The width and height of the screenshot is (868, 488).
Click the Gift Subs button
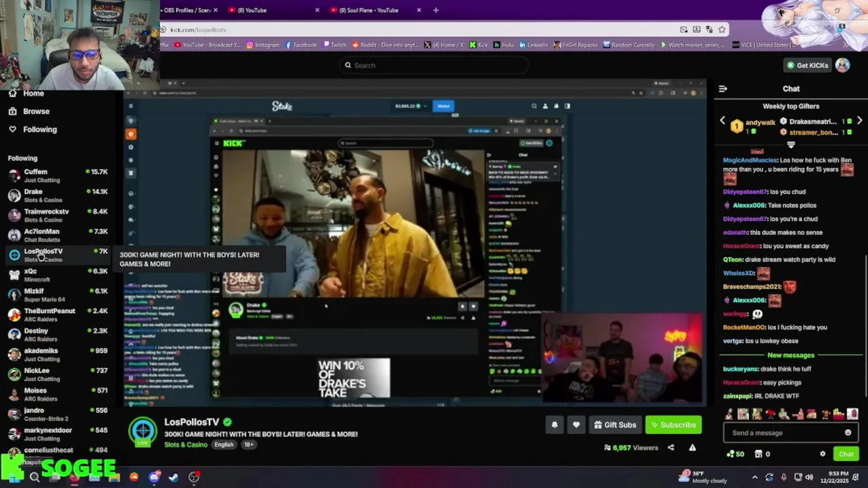click(615, 425)
